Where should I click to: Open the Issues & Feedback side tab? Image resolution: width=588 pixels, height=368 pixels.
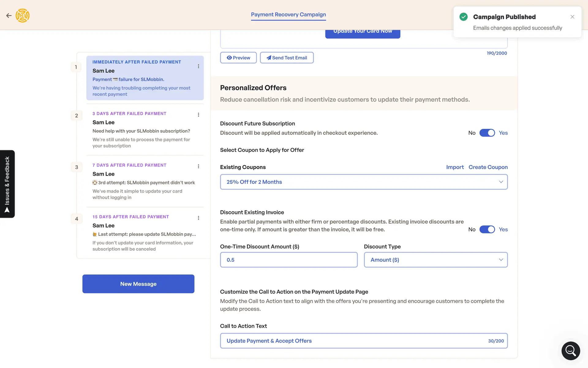tap(7, 184)
